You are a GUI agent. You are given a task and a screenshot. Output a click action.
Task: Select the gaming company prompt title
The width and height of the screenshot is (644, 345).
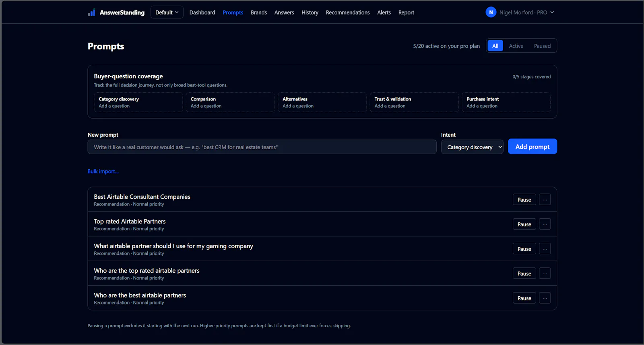(x=173, y=246)
